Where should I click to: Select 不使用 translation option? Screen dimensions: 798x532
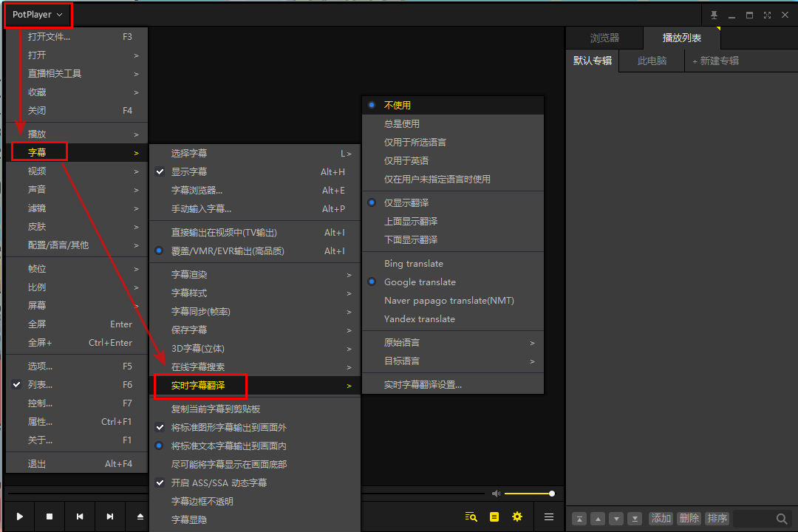coord(453,105)
